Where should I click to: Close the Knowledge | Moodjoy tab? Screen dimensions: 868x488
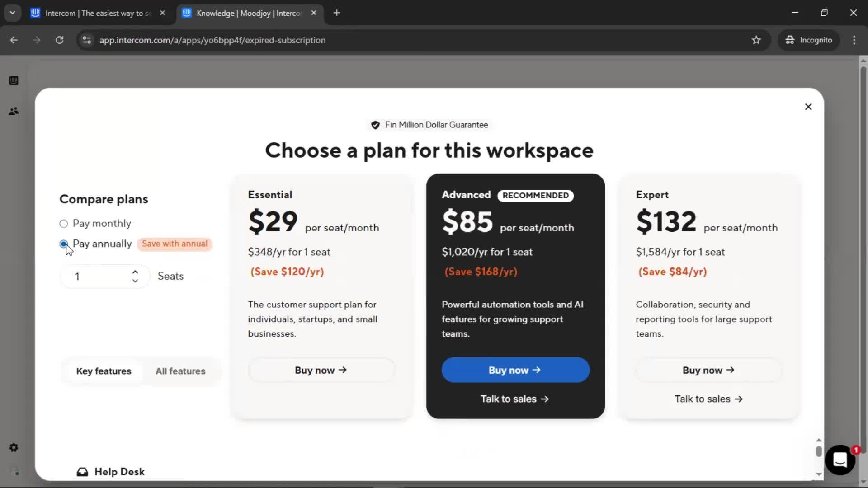coord(314,13)
